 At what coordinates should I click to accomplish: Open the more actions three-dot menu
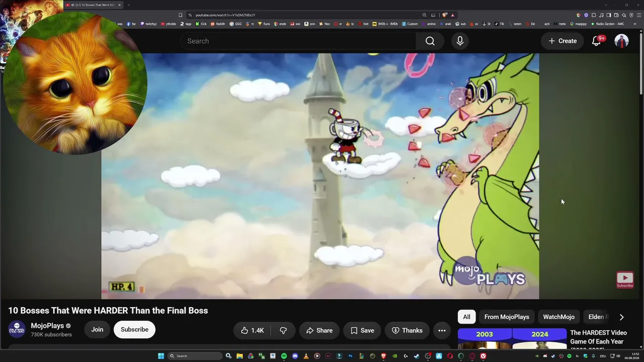pos(442,330)
